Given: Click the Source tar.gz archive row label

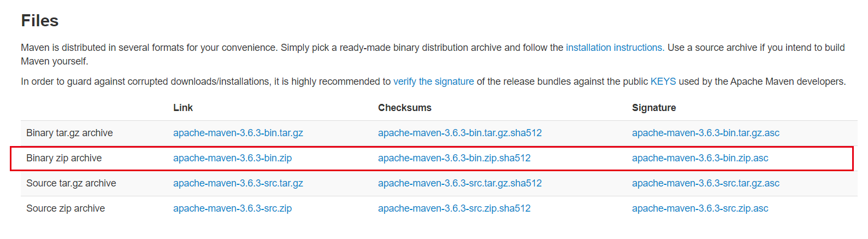Looking at the screenshot, I should [71, 183].
